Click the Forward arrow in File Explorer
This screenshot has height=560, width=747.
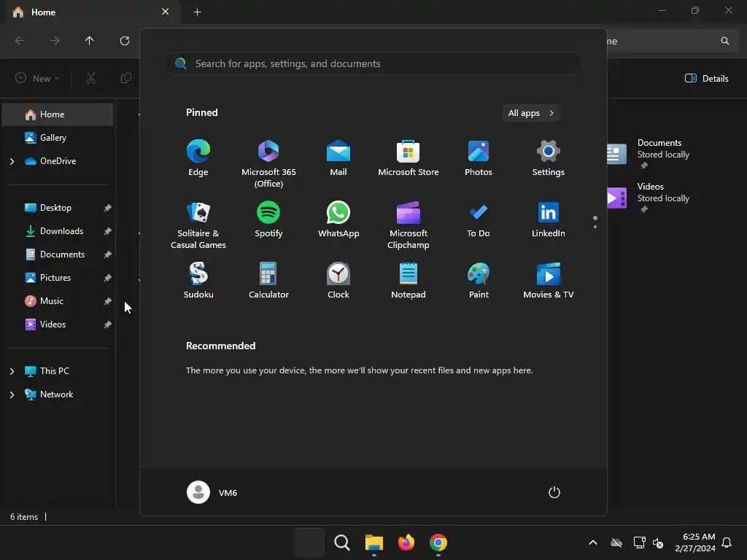pyautogui.click(x=55, y=41)
